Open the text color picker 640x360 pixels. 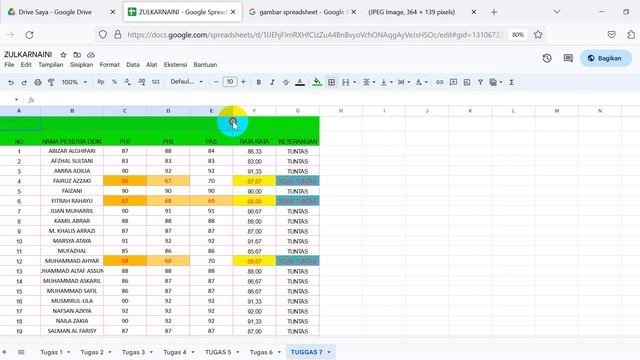(300, 82)
